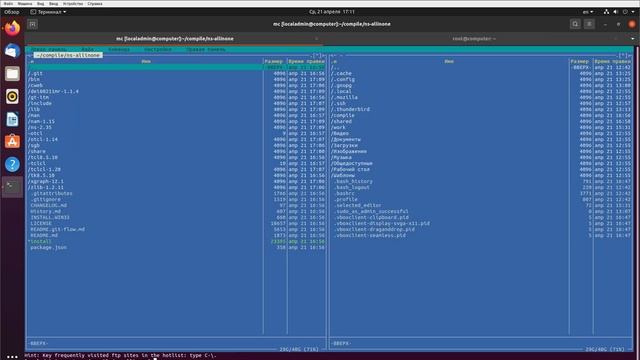Select the Terminal icon in the dock
This screenshot has height=360, width=640.
[x=12, y=187]
